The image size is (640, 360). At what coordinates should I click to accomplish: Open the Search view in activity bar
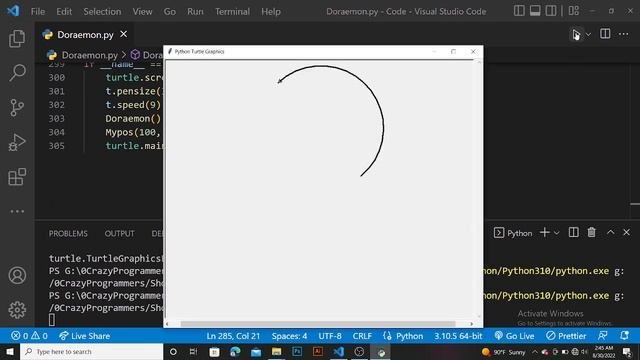[x=17, y=73]
